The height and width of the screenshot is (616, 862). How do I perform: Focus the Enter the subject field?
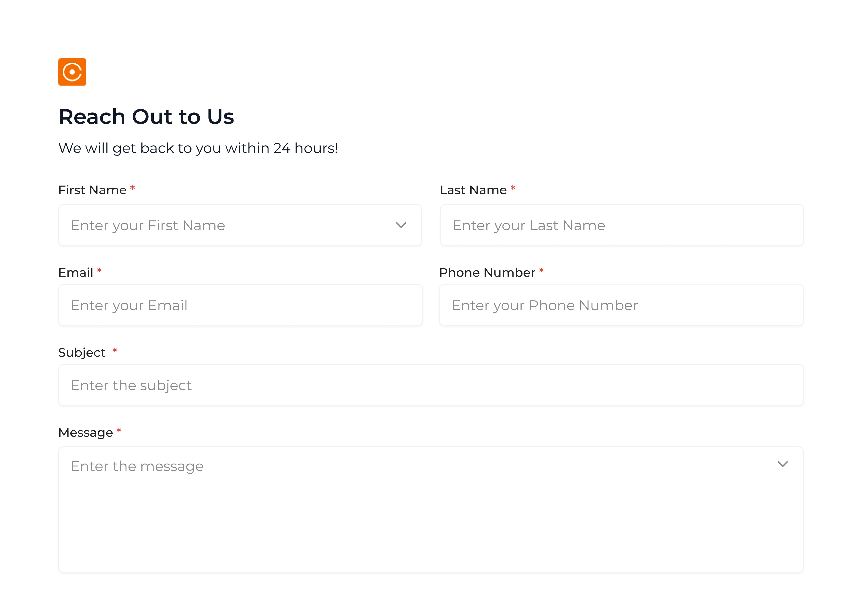coord(431,385)
